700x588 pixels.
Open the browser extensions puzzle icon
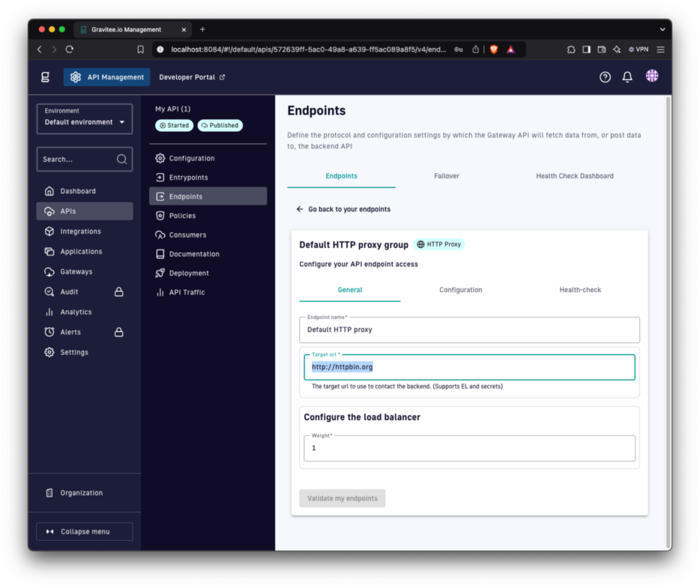[x=571, y=49]
